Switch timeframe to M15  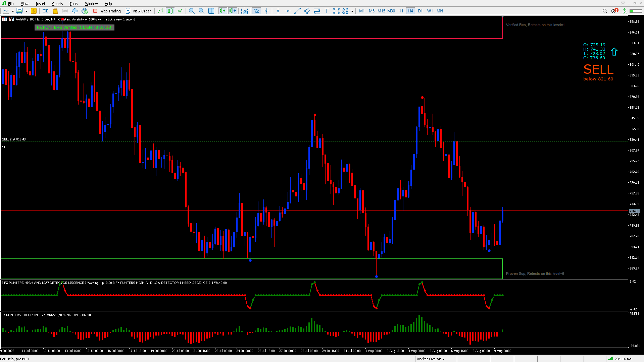[x=381, y=11]
